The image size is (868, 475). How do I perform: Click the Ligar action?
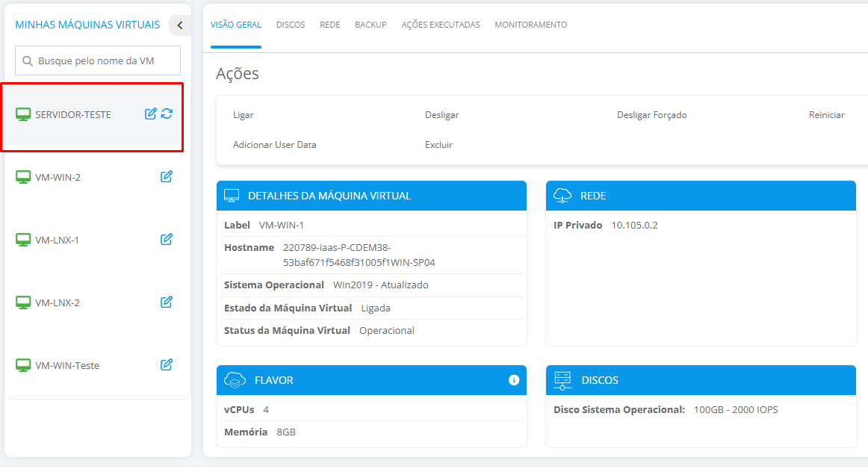pyautogui.click(x=243, y=115)
